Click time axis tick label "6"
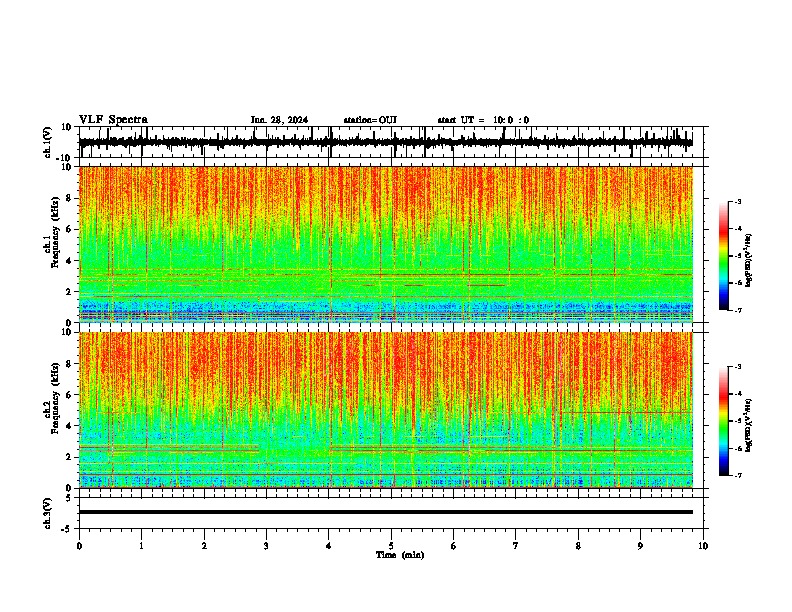 pos(453,546)
